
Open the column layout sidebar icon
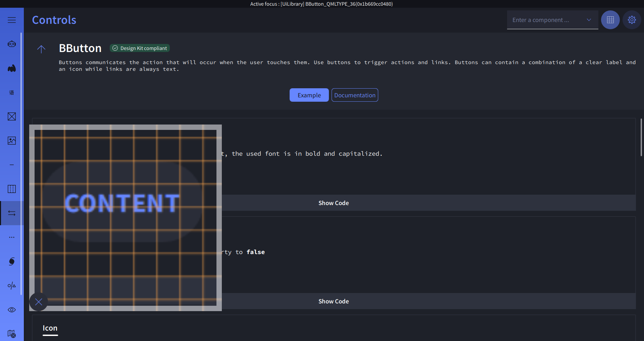pos(12,189)
